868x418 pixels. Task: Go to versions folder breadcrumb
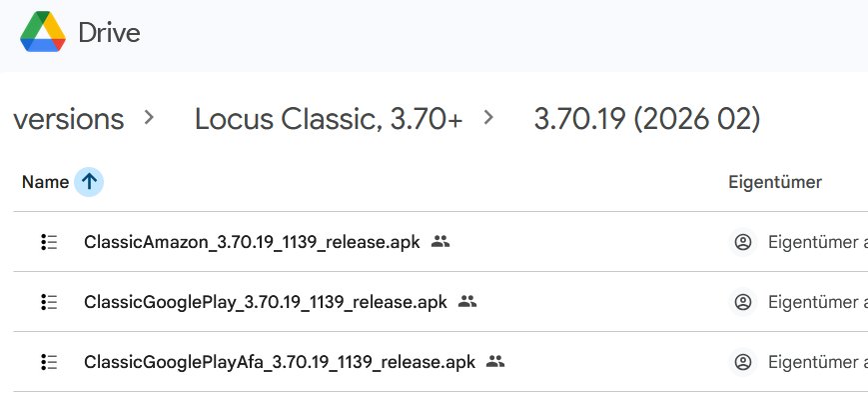68,120
